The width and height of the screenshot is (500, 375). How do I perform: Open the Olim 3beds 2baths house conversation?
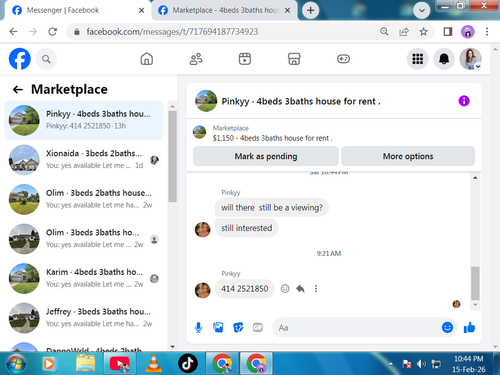click(x=84, y=199)
